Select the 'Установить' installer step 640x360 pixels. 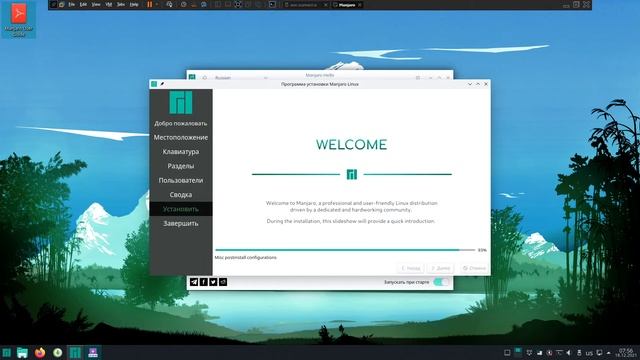[181, 209]
